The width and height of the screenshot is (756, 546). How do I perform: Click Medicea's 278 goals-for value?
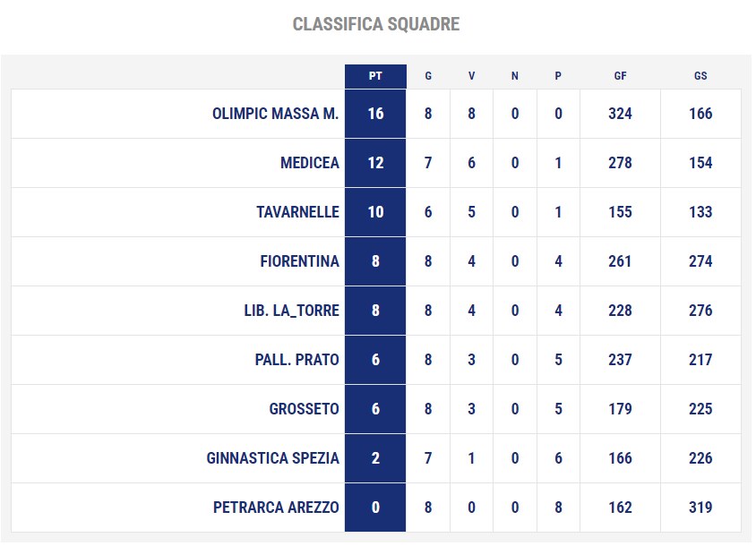click(620, 163)
